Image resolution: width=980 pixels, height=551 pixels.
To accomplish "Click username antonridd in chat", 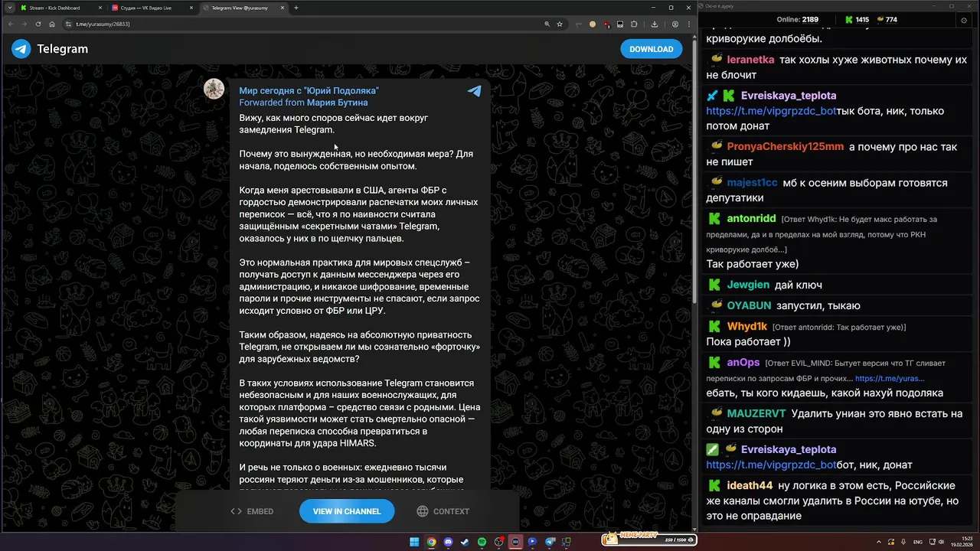I will tap(751, 219).
